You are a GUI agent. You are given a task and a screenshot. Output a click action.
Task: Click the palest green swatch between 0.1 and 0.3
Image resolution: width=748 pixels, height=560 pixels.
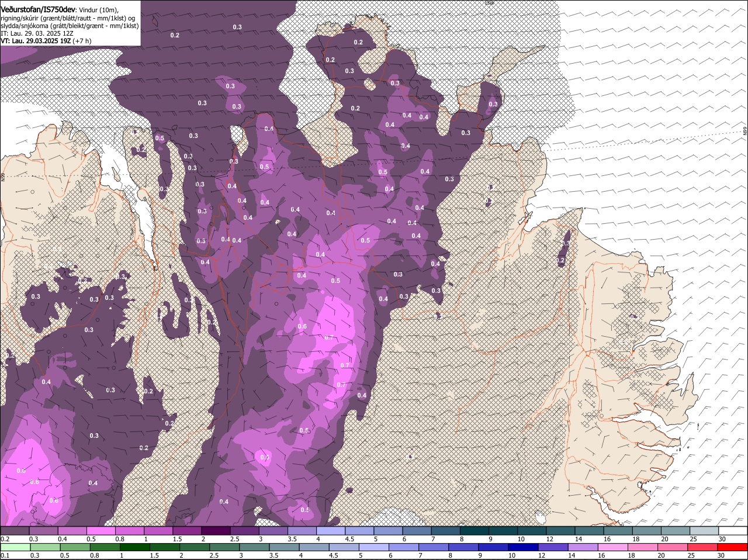pos(15,547)
